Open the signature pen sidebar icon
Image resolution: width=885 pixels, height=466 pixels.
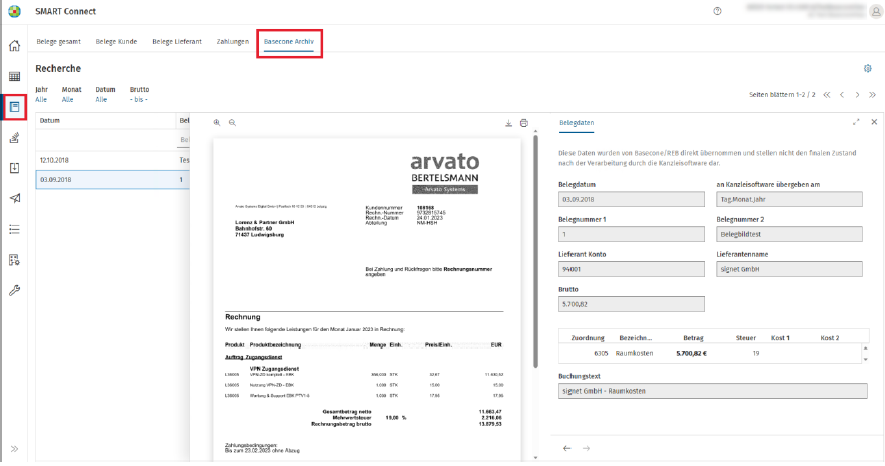pos(15,137)
